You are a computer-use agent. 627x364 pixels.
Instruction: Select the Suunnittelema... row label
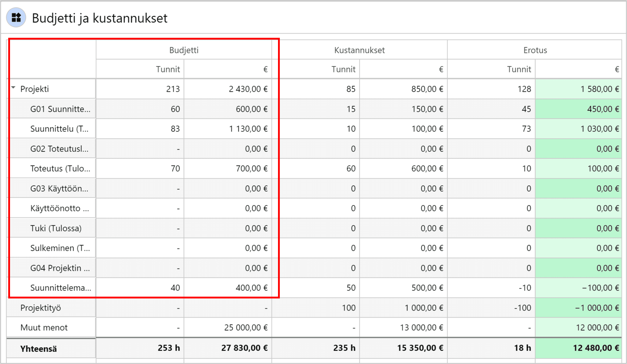[x=61, y=288]
